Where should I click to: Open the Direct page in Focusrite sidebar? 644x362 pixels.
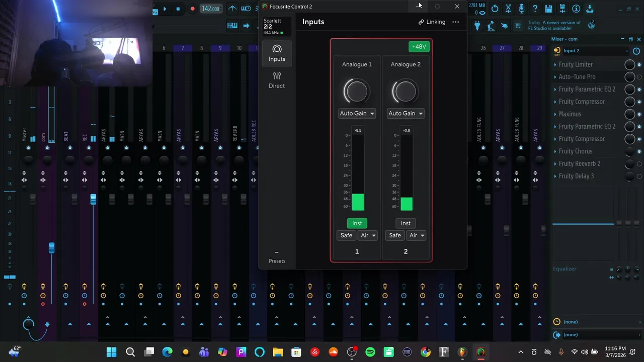277,80
